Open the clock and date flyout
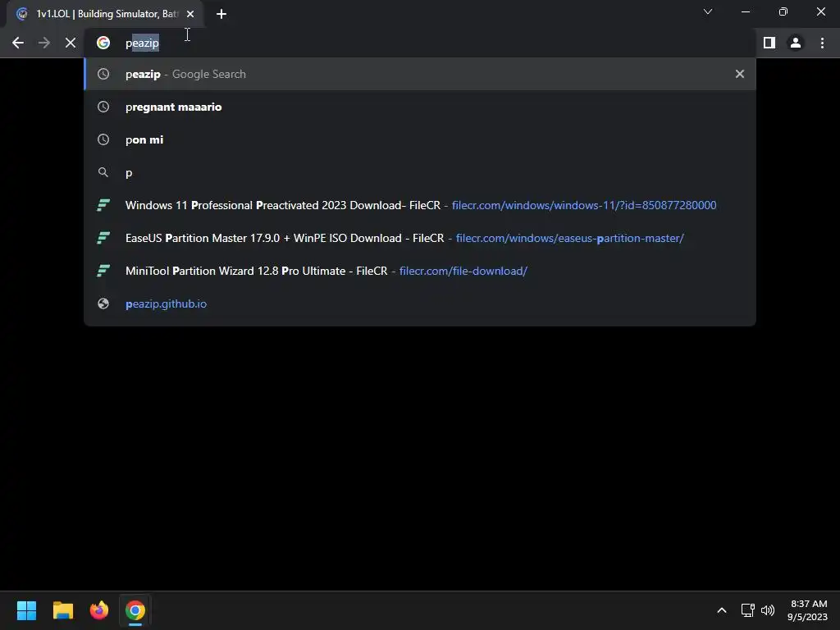The height and width of the screenshot is (630, 840). tap(807, 610)
